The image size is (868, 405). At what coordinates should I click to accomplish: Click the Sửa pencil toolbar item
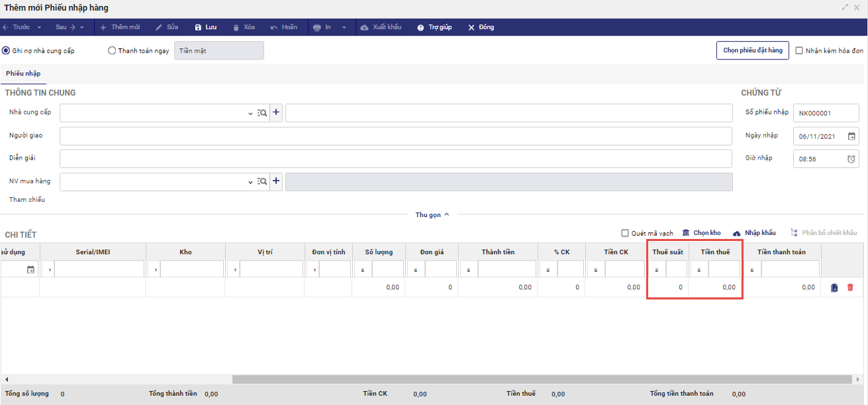coord(167,27)
